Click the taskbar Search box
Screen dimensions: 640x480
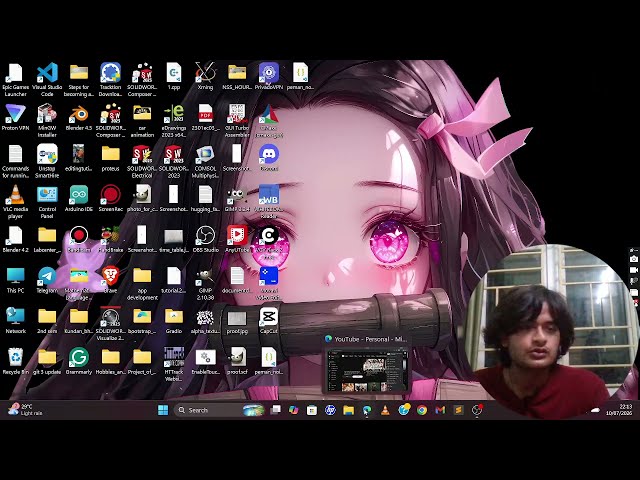[219, 410]
